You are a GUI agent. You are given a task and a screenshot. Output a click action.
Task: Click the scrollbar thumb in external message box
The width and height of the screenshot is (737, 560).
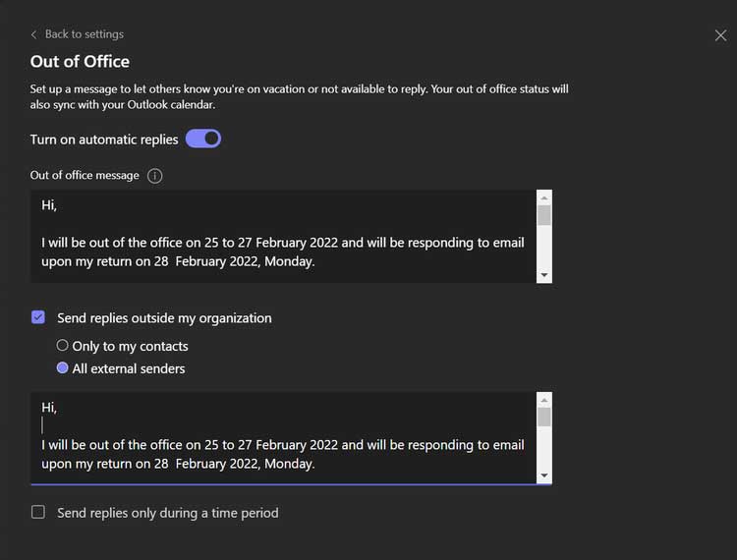click(544, 417)
